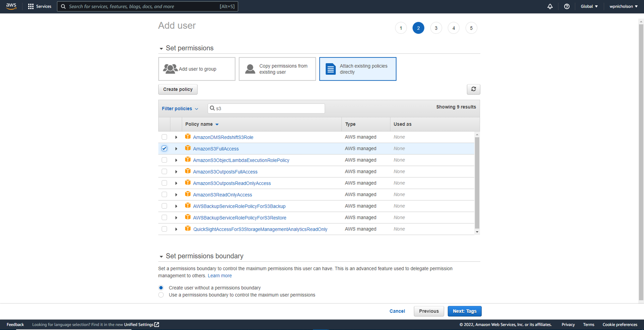The height and width of the screenshot is (330, 644).
Task: Open the Global region dropdown
Action: 589,6
